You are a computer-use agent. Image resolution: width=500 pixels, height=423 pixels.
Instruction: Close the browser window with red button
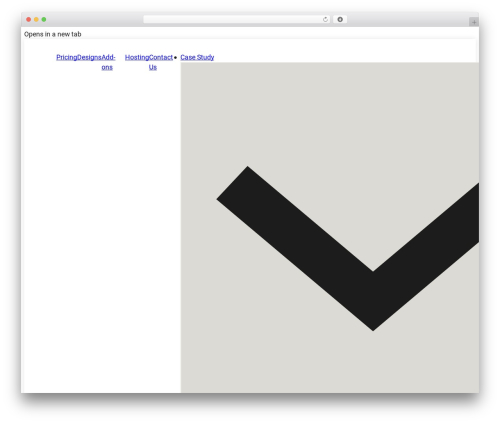click(29, 20)
